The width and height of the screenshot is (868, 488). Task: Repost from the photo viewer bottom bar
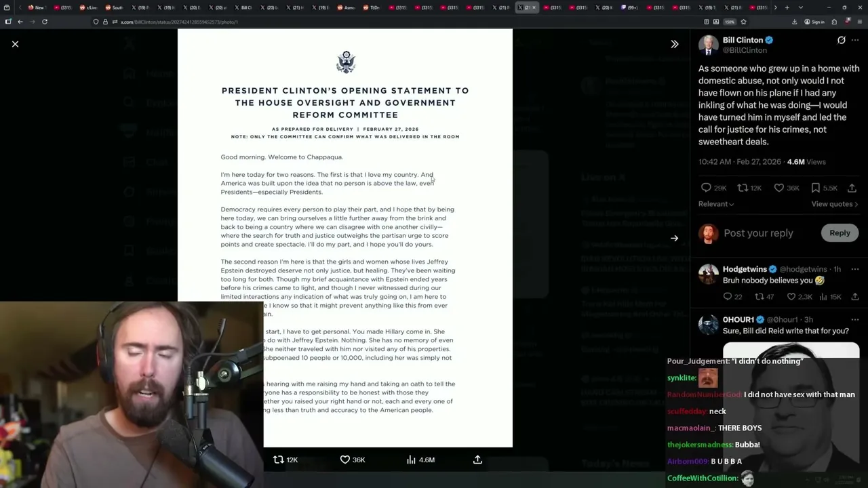pyautogui.click(x=285, y=460)
